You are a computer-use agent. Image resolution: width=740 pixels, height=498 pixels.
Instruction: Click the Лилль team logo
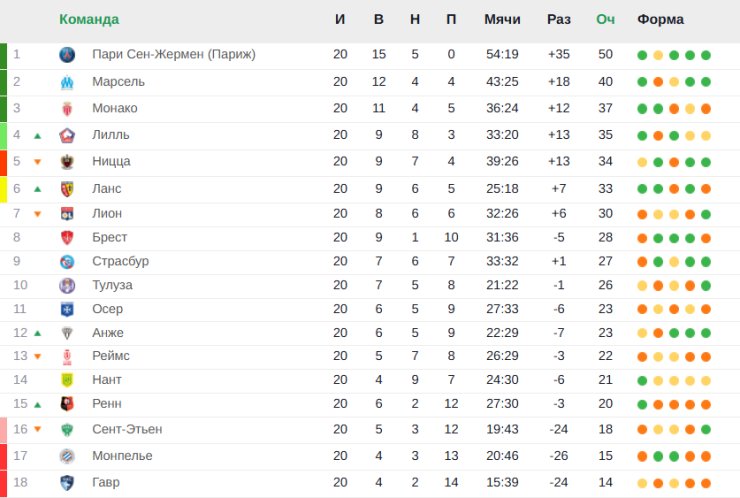pyautogui.click(x=67, y=135)
